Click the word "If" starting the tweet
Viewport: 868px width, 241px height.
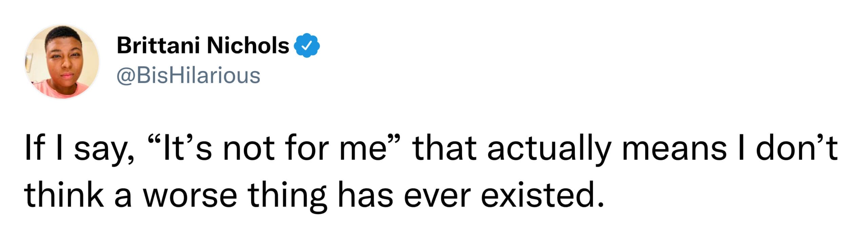coord(34,149)
